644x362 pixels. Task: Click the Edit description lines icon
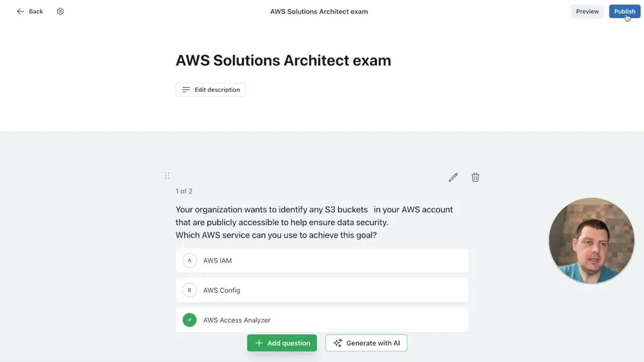pos(186,89)
